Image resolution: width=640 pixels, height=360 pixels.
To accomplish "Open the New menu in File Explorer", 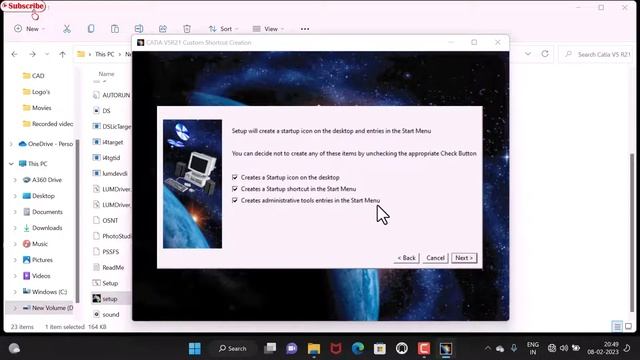I will (29, 29).
